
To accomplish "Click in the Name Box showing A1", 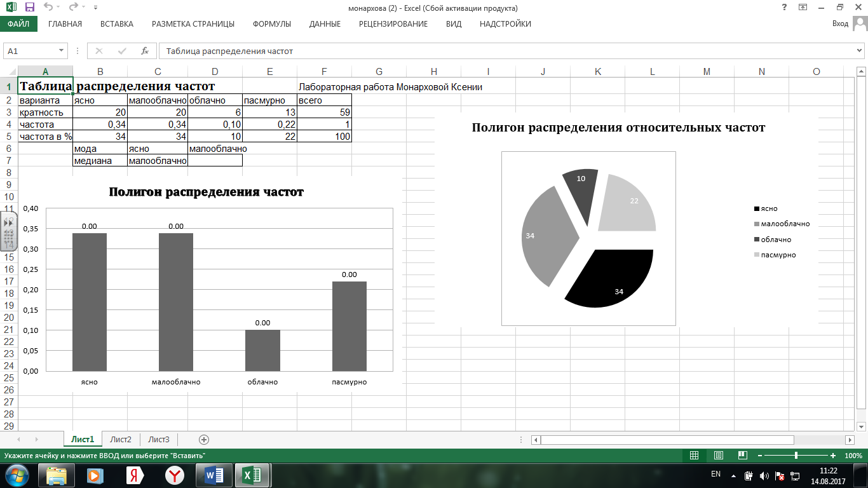I will tap(31, 51).
